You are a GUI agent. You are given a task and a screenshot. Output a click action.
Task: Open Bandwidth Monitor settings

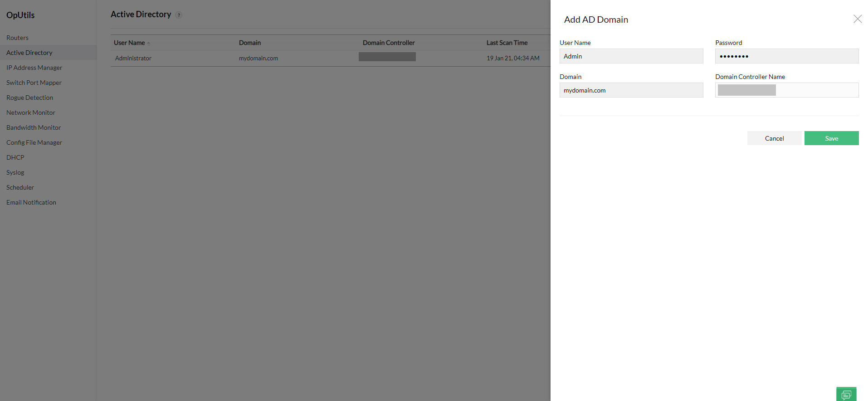tap(34, 127)
